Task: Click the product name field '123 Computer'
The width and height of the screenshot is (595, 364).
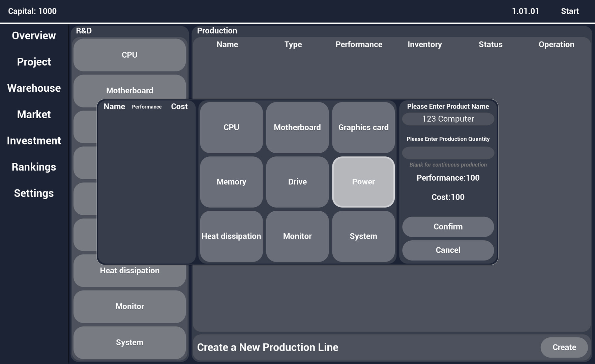Action: [x=448, y=119]
